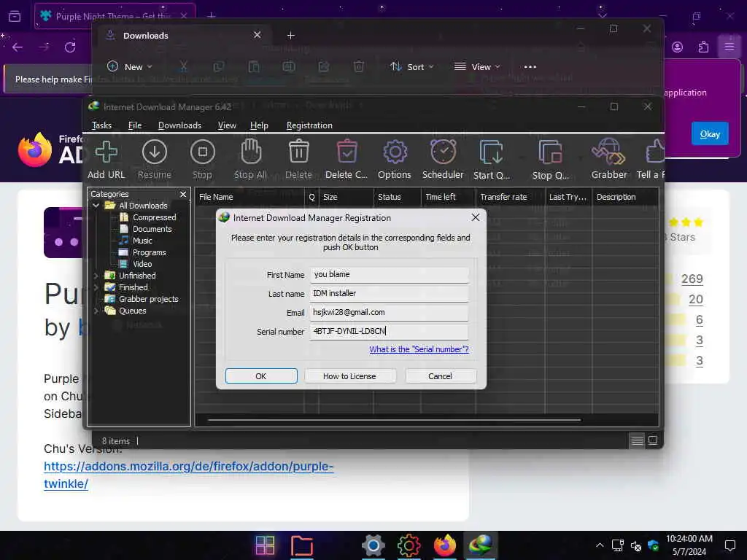Viewport: 747px width, 560px height.
Task: Open IDM Options gear icon
Action: click(x=395, y=152)
